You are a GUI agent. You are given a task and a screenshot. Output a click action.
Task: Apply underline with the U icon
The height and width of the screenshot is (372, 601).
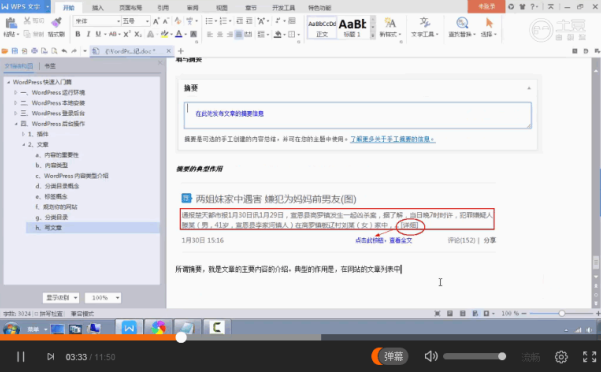[98, 34]
